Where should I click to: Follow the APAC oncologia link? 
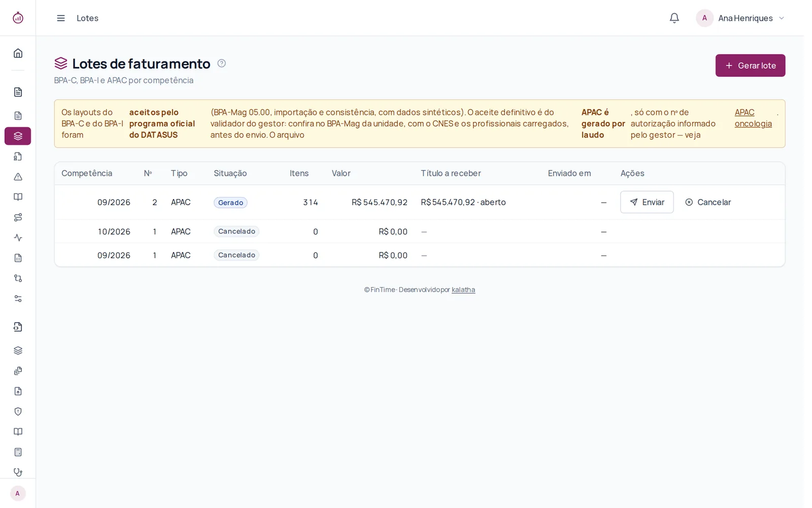pyautogui.click(x=753, y=118)
